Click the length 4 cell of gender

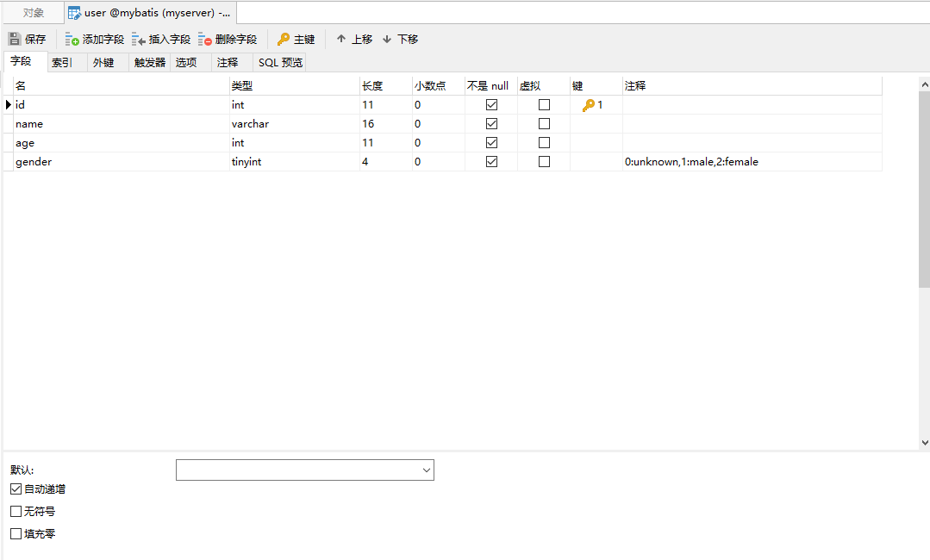point(386,162)
